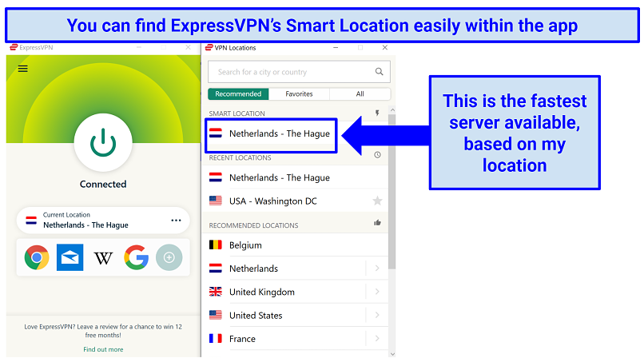
Task: Click the USA flag beside Washington DC
Action: pos(216,201)
